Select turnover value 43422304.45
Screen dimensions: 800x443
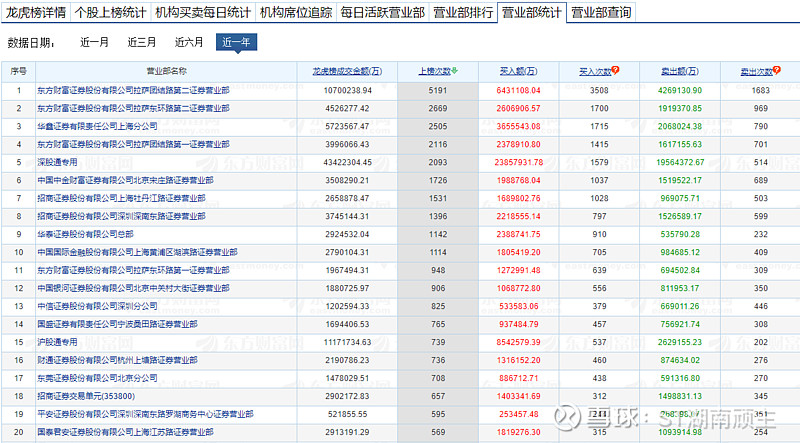(x=347, y=162)
